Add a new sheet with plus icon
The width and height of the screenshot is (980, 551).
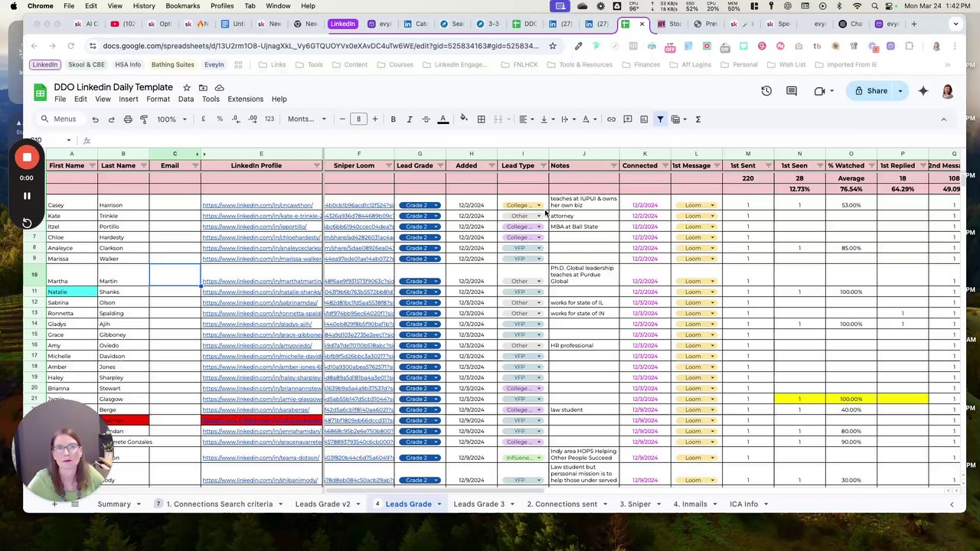54,504
